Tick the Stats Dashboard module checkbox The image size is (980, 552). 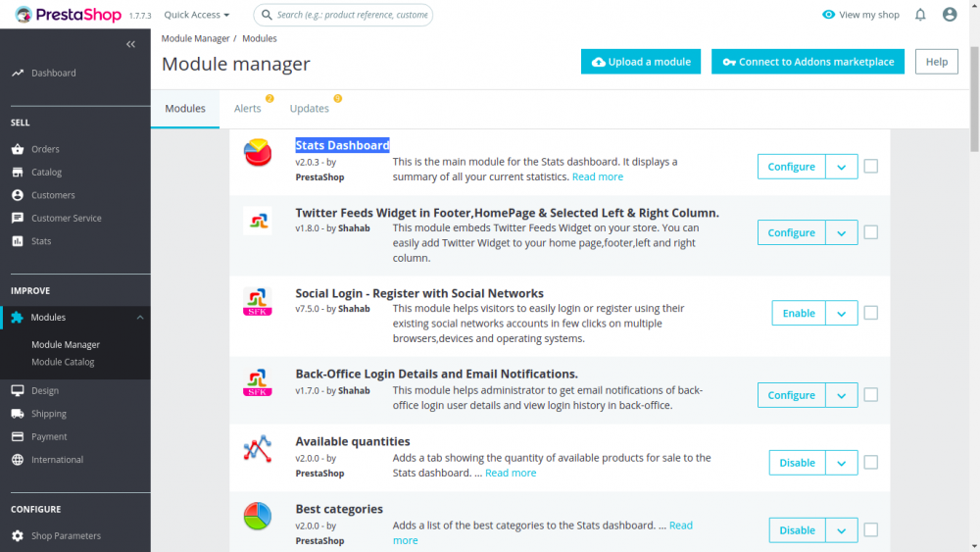pos(870,167)
